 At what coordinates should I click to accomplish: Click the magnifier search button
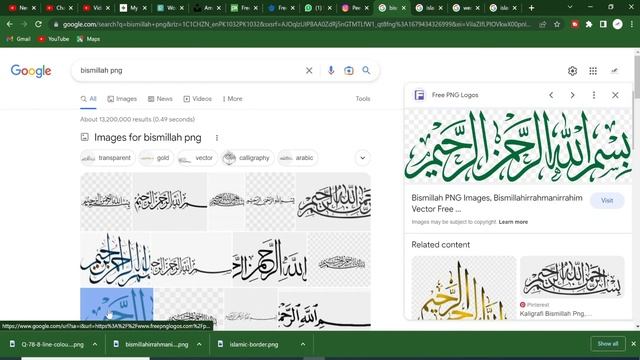click(x=366, y=70)
